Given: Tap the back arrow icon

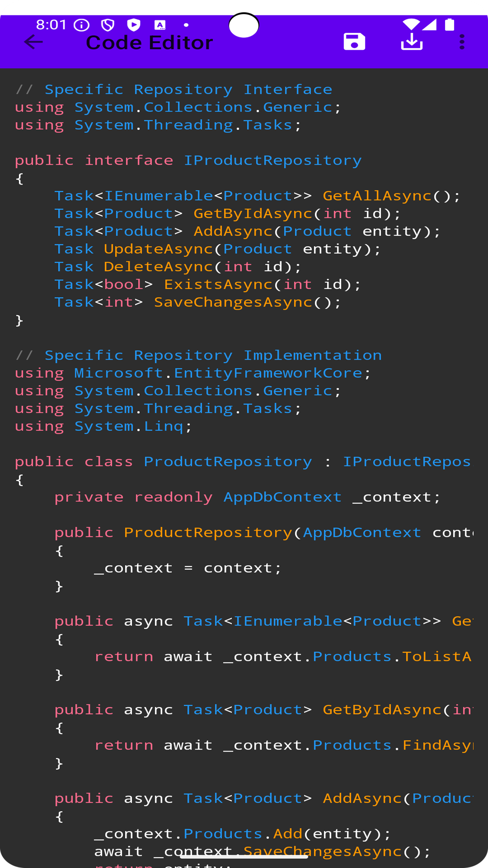Looking at the screenshot, I should (33, 42).
